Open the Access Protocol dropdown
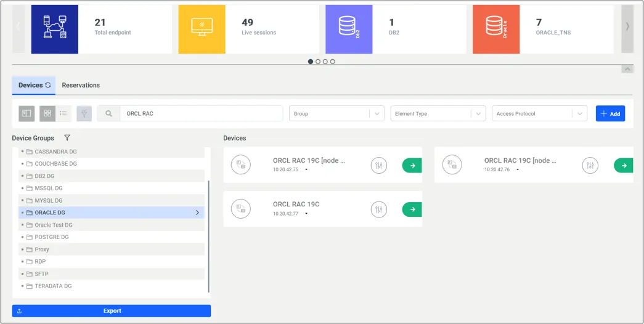 539,114
